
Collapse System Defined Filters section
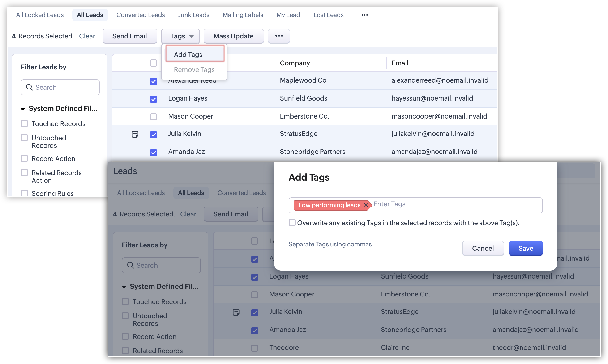pos(23,109)
